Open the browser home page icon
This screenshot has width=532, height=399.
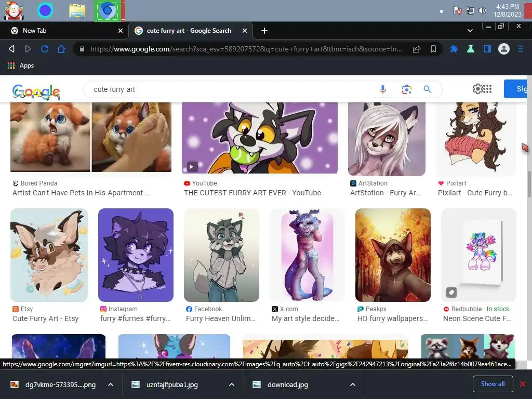click(61, 49)
